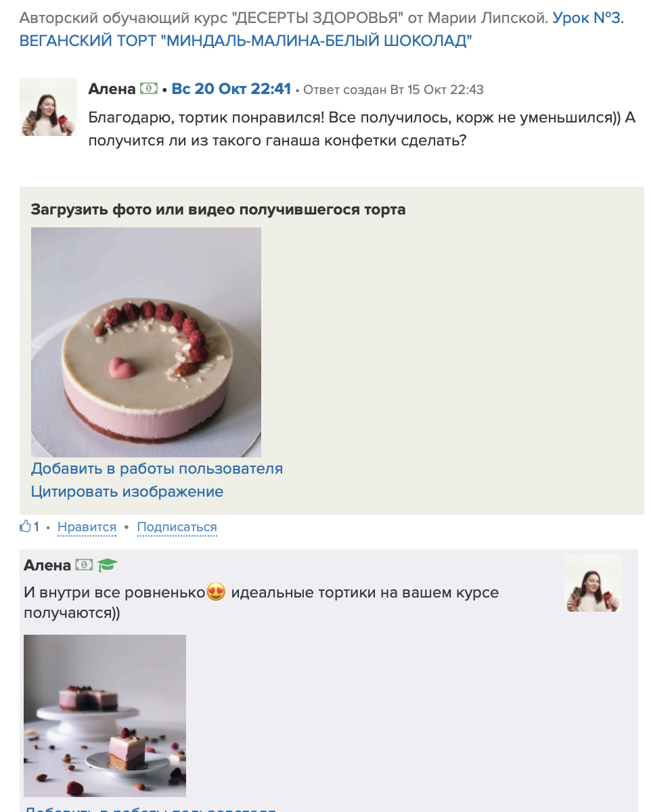This screenshot has width=651, height=812.
Task: Open the round cake photo thumbnail
Action: point(146,342)
